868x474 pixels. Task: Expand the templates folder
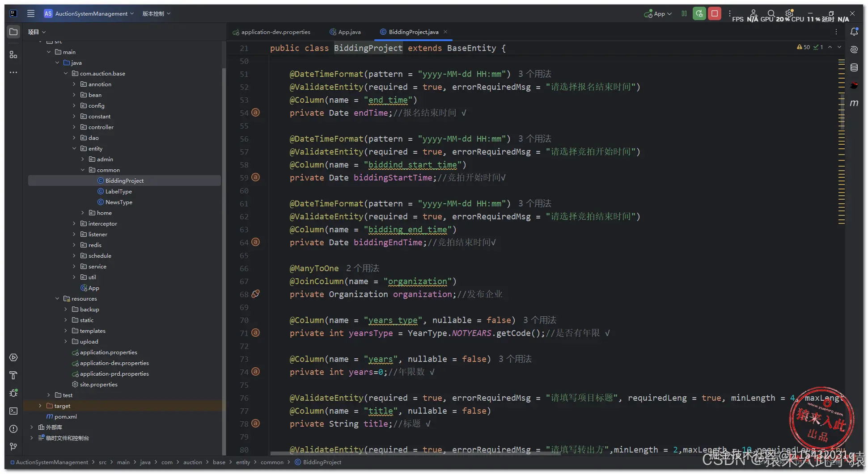[66, 331]
